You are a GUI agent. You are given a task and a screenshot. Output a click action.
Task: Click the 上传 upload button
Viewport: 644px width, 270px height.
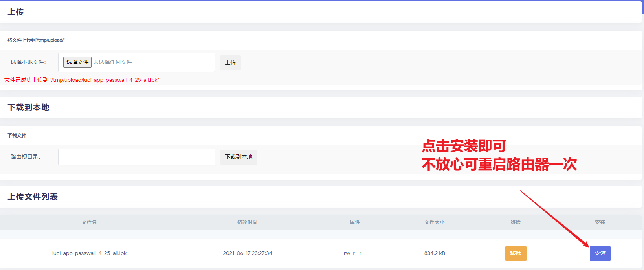[230, 62]
